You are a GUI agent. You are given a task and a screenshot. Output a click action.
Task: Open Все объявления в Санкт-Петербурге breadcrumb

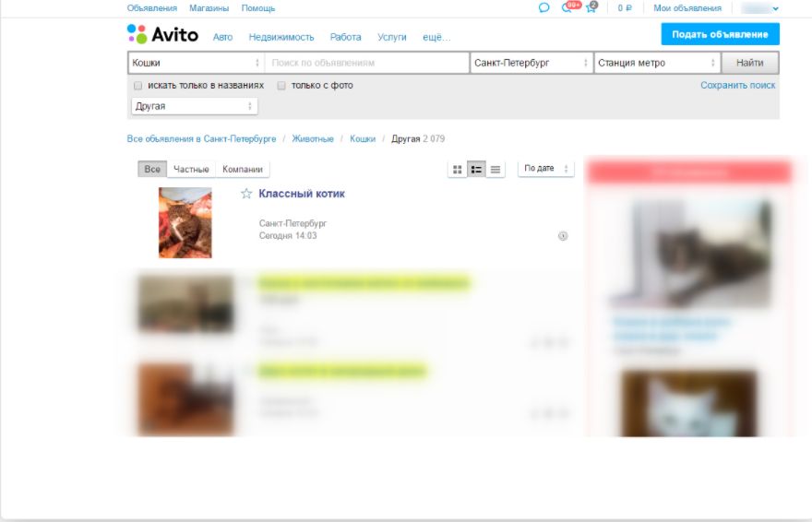coord(201,138)
